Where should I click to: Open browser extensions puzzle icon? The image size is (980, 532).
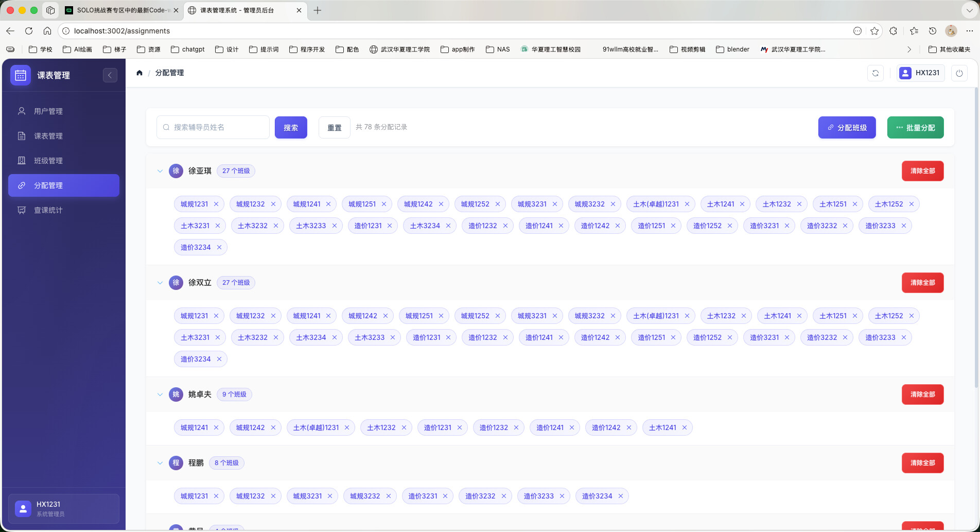[893, 31]
